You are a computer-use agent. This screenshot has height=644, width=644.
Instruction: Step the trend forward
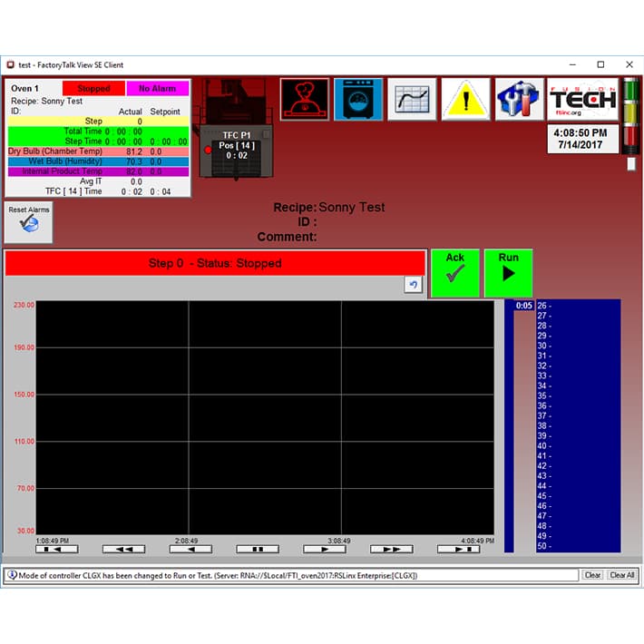click(x=325, y=549)
